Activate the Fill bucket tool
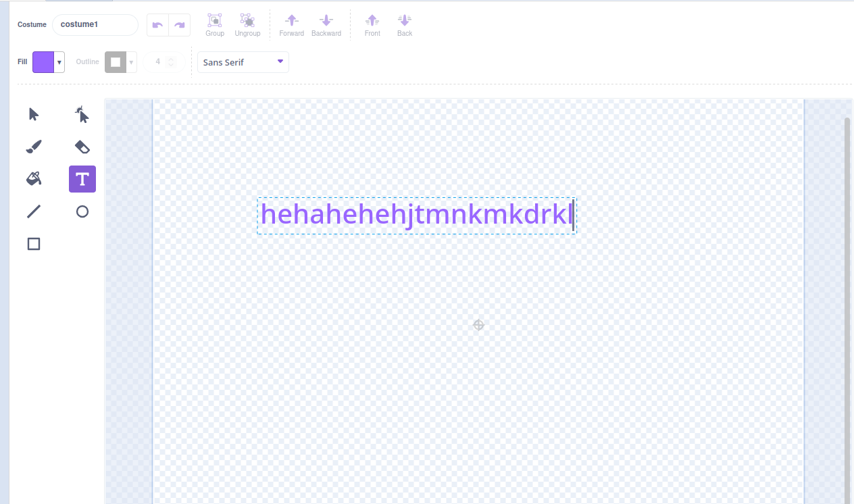The image size is (854, 504). click(34, 179)
